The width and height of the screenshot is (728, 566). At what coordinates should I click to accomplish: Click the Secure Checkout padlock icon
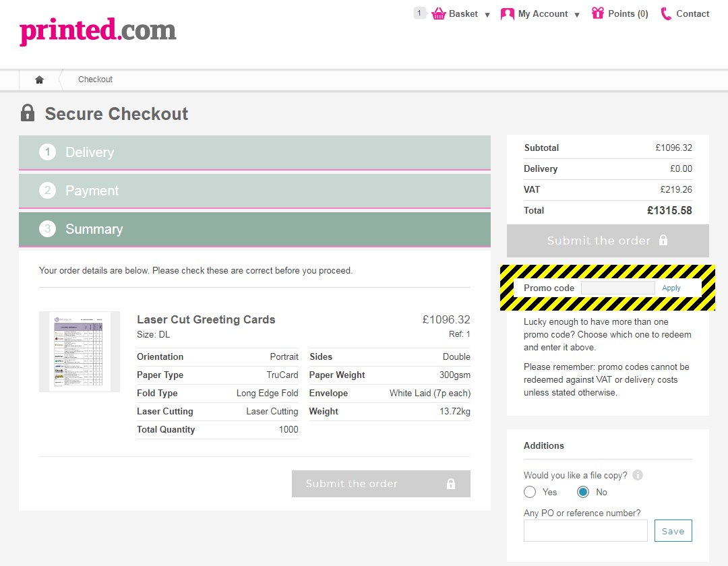(x=28, y=113)
